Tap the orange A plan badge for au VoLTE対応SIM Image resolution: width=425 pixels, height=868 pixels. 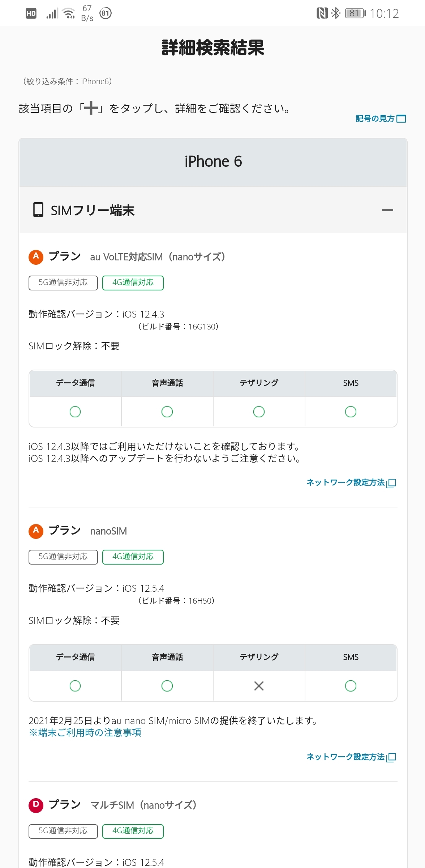point(36,257)
